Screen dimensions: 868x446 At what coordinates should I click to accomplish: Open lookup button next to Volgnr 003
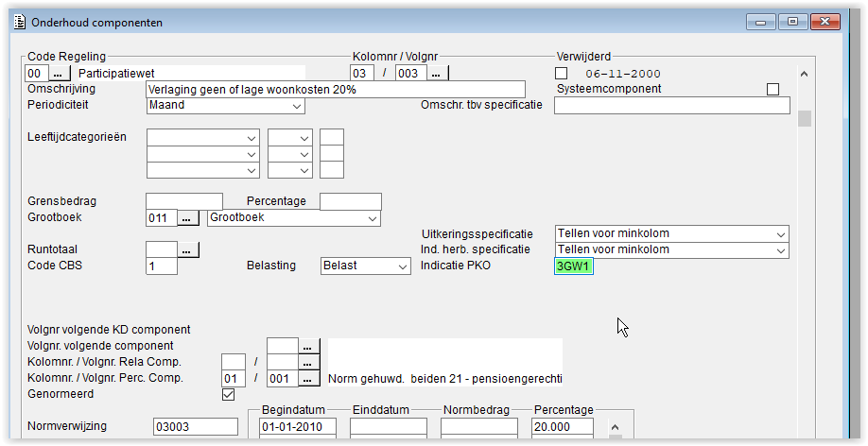[x=438, y=73]
